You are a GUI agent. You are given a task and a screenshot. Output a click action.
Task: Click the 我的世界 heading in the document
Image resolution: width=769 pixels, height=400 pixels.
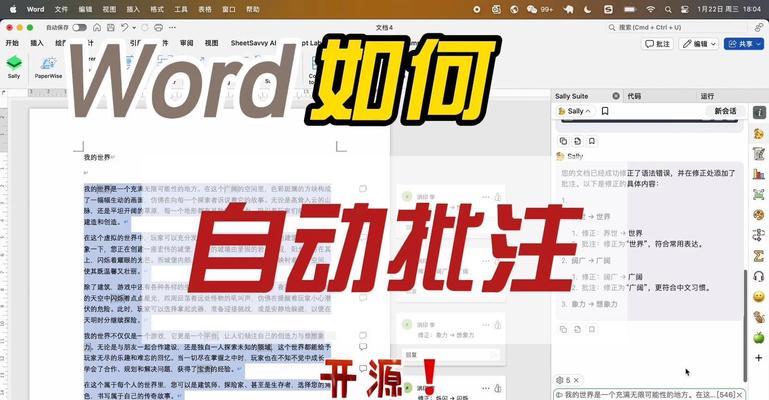coord(97,157)
